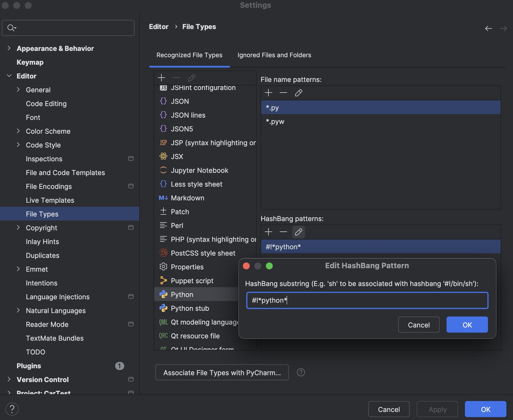Open help about associating file types
Image resolution: width=513 pixels, height=420 pixels.
[x=301, y=372]
